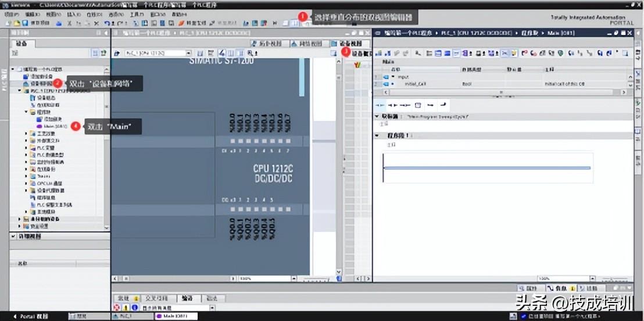This screenshot has height=321, width=644.
Task: Expand the 工艺对象 folder in project tree
Action: (26, 133)
